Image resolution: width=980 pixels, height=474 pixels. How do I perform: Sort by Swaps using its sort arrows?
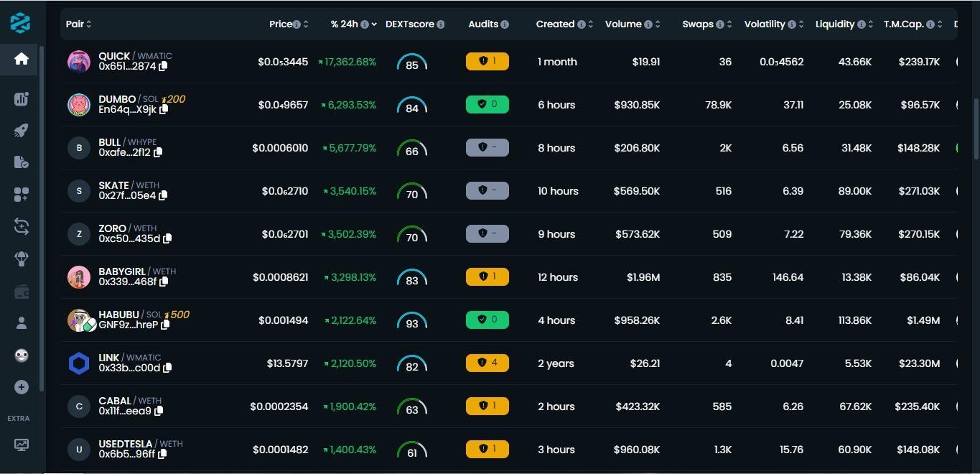click(x=729, y=24)
